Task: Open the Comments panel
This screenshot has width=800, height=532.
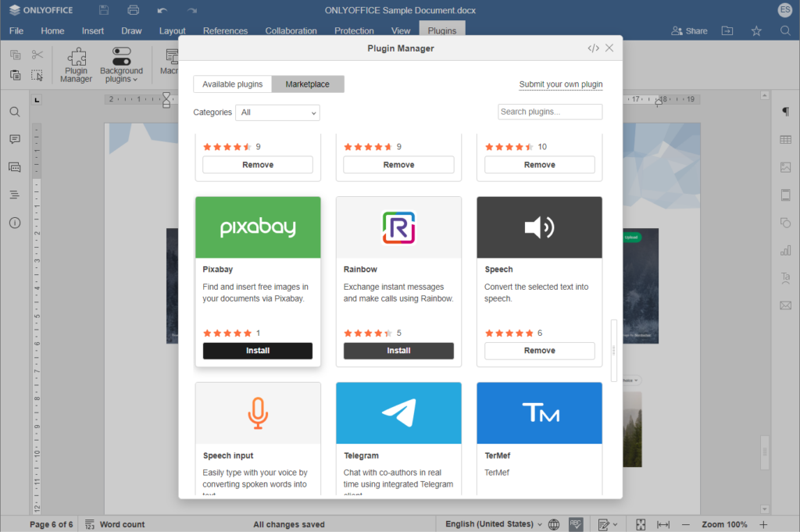Action: coord(14,137)
